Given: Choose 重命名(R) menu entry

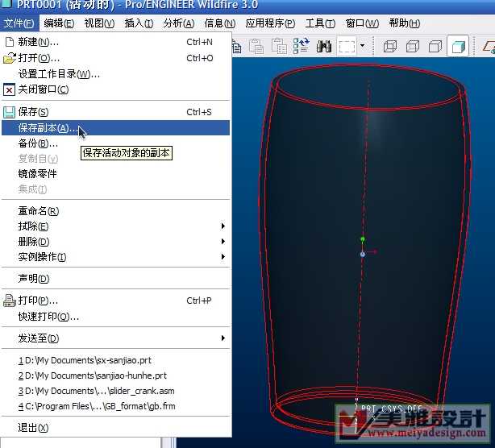Looking at the screenshot, I should click(115, 211).
